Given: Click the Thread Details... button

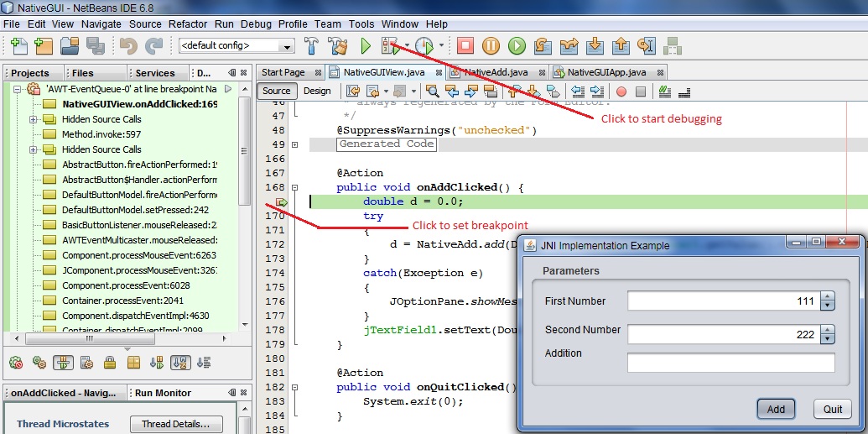Looking at the screenshot, I should tap(176, 425).
